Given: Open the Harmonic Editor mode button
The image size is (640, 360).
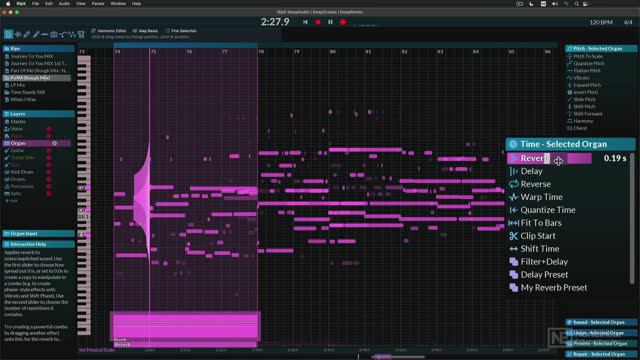Looking at the screenshot, I should (109, 31).
